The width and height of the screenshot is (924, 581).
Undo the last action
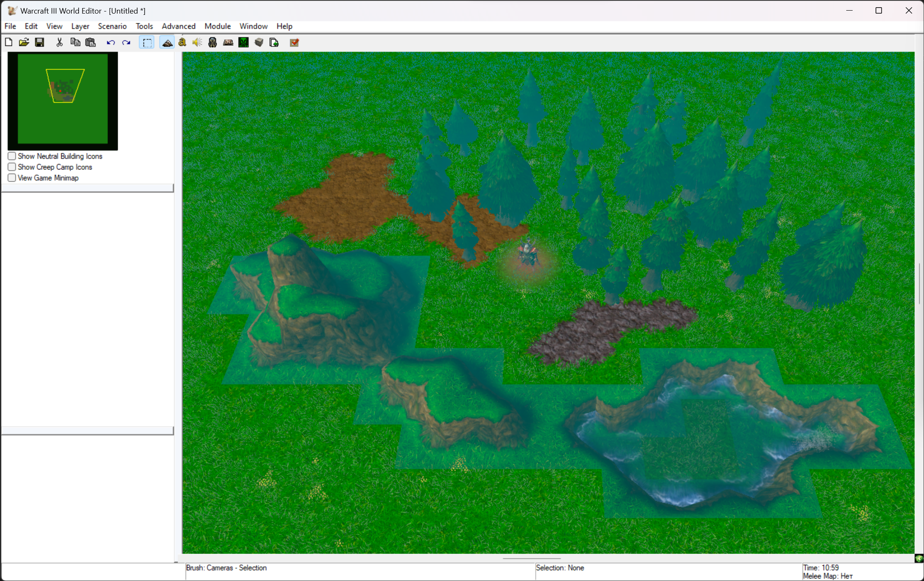(x=111, y=42)
